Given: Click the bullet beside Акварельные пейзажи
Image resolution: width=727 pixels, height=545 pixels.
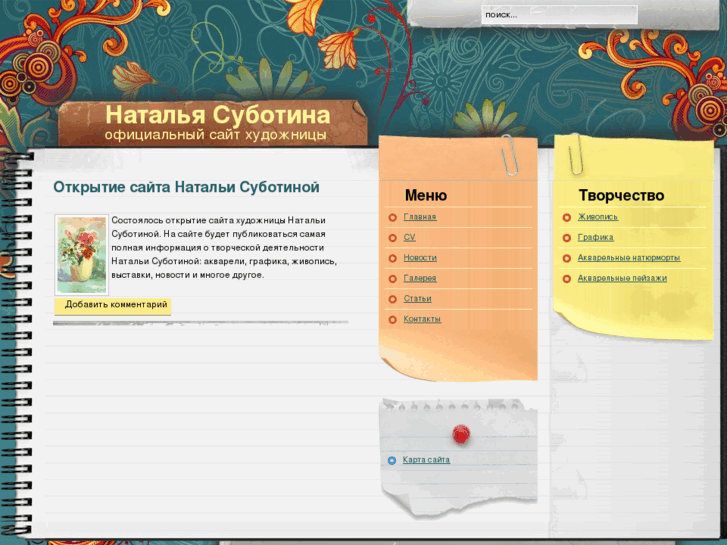Looking at the screenshot, I should [567, 278].
